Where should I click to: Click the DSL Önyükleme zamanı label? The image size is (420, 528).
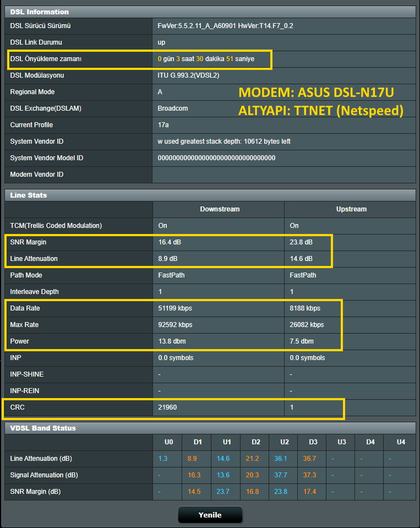point(46,59)
